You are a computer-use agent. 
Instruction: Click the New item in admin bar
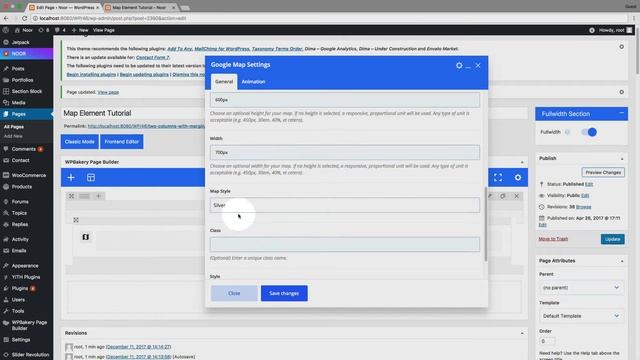[x=80, y=30]
